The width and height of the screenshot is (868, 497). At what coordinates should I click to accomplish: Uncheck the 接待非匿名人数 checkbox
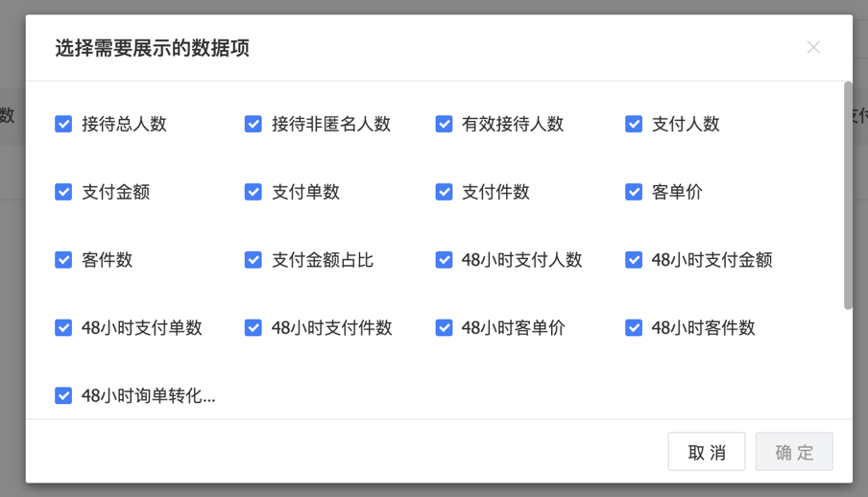coord(253,124)
